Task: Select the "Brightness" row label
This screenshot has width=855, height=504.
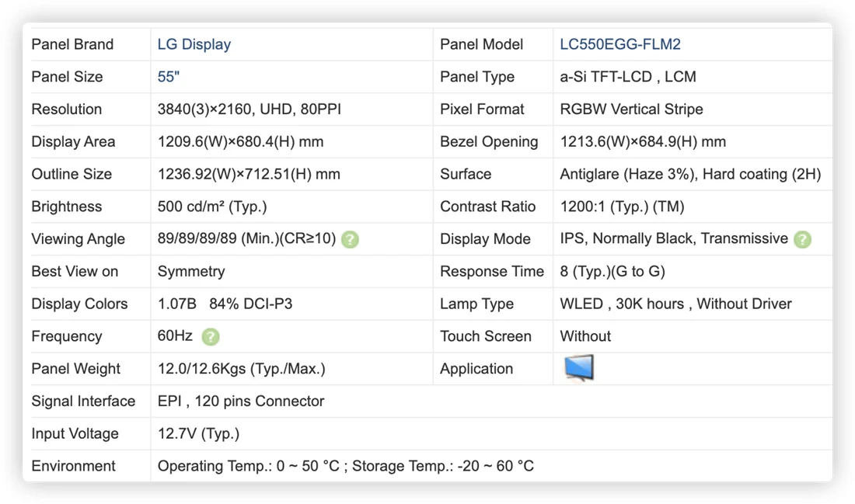Action: click(x=67, y=207)
